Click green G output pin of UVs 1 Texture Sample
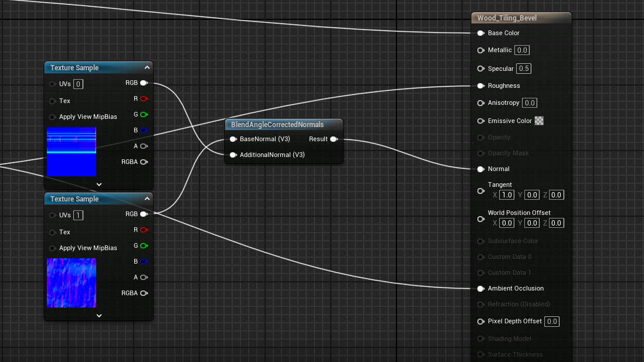The height and width of the screenshot is (362, 644). (143, 246)
